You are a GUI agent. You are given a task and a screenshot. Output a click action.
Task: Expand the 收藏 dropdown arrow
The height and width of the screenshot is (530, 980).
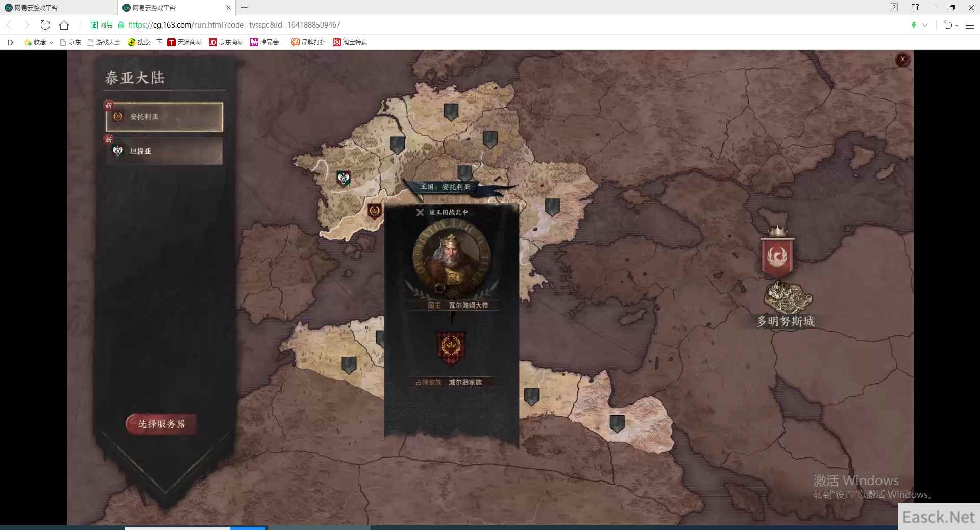[x=51, y=43]
